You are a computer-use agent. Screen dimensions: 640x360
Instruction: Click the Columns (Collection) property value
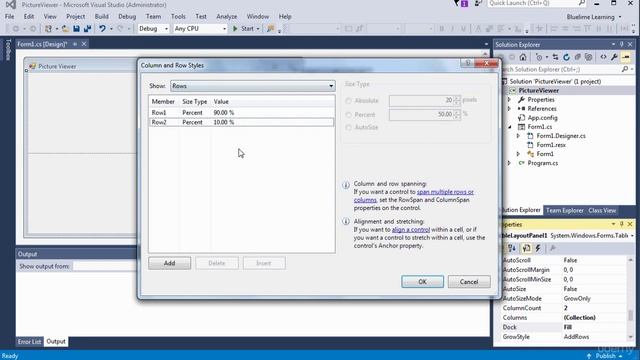579,318
